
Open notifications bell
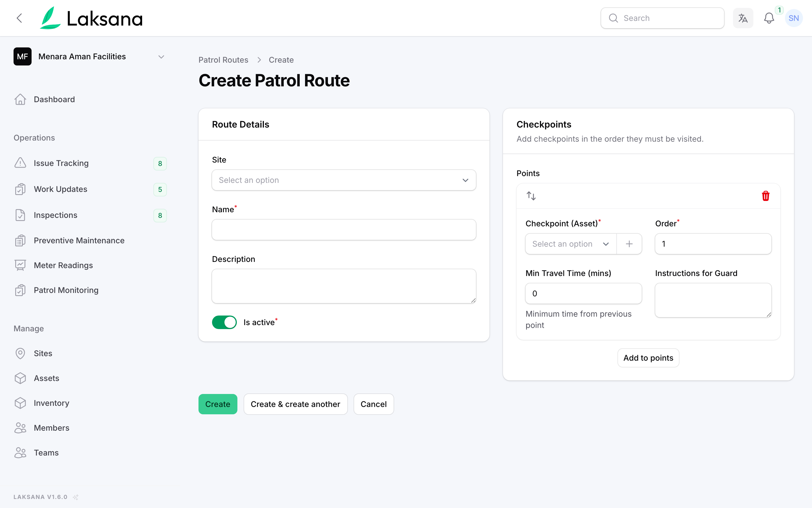[769, 18]
